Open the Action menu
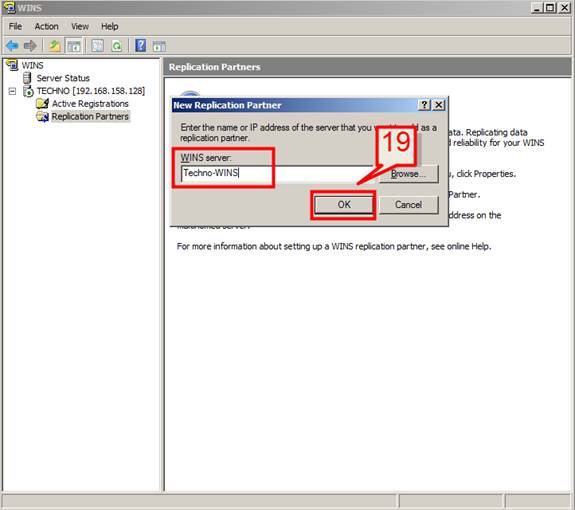Screen dimensions: 575x510 47,26
